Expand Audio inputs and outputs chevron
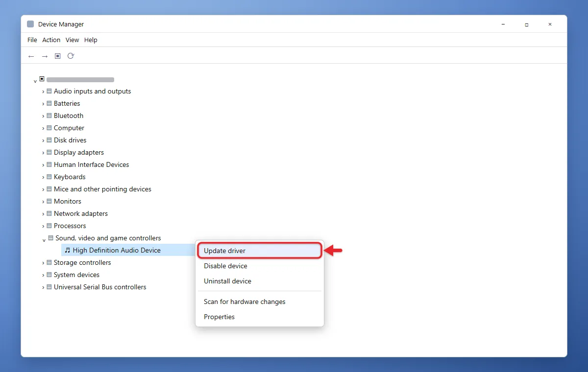Viewport: 588px width, 372px height. pyautogui.click(x=43, y=92)
